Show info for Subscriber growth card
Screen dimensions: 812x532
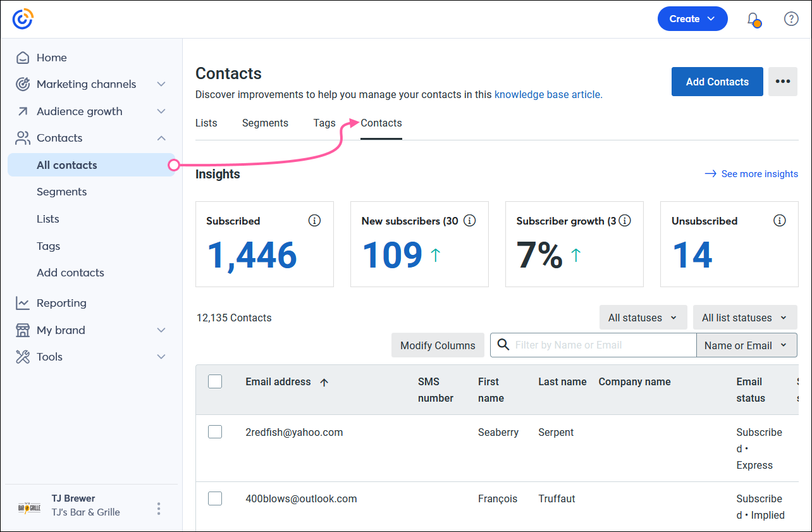pyautogui.click(x=625, y=221)
